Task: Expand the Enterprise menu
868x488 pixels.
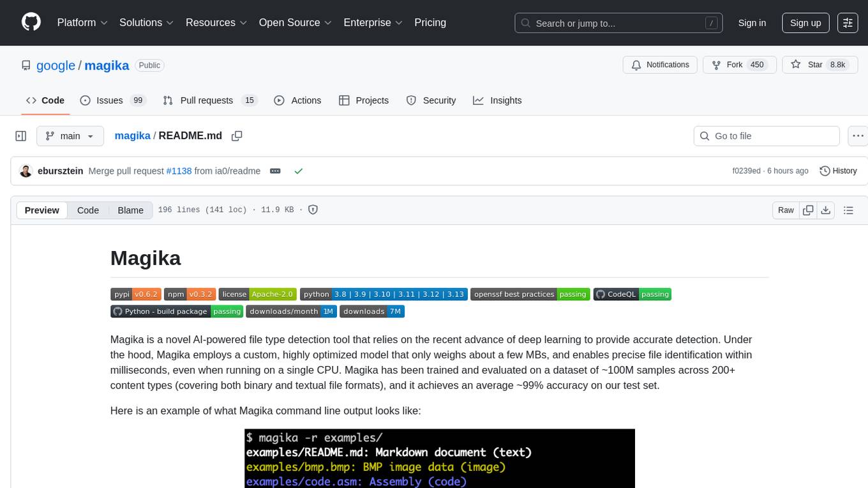Action: pos(373,22)
